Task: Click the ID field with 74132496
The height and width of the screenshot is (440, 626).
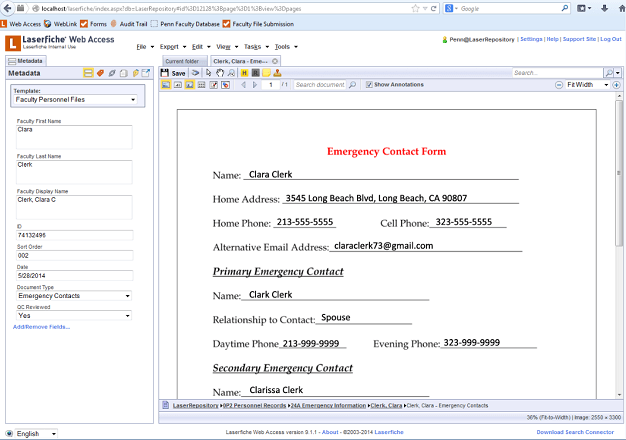Action: (74, 235)
